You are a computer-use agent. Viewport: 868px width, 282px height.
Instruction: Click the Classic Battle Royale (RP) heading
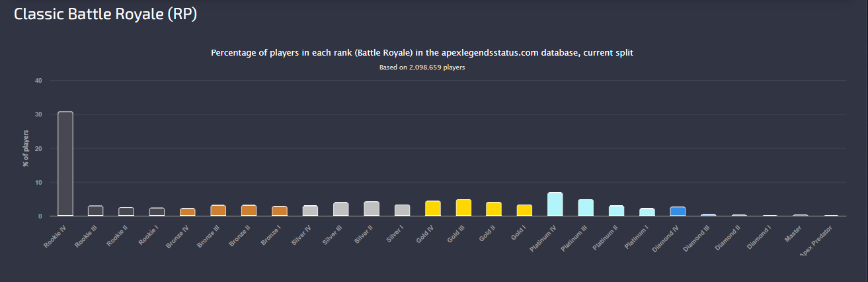pyautogui.click(x=106, y=15)
